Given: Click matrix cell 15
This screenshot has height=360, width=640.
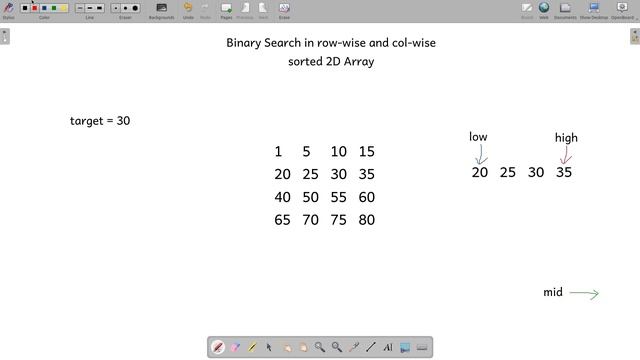Looking at the screenshot, I should tap(367, 152).
